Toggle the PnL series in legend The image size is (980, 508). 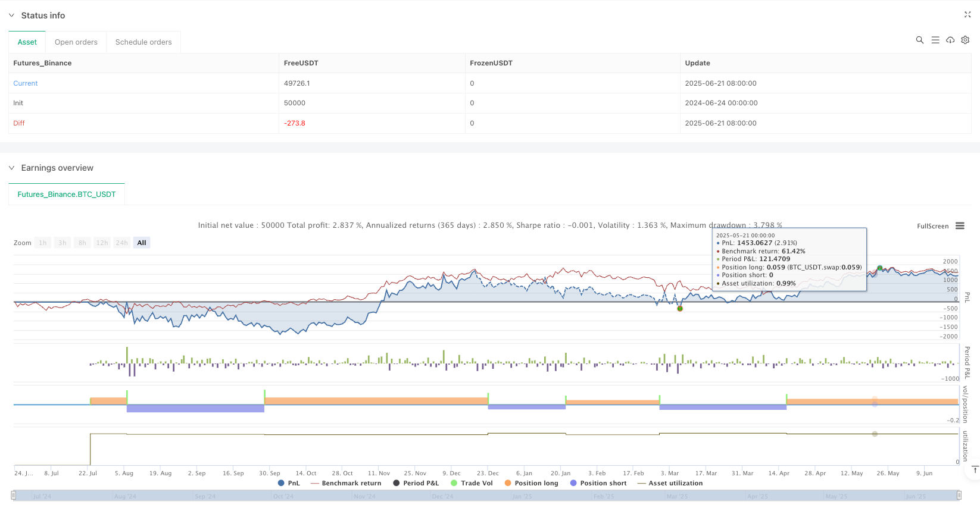click(x=289, y=483)
